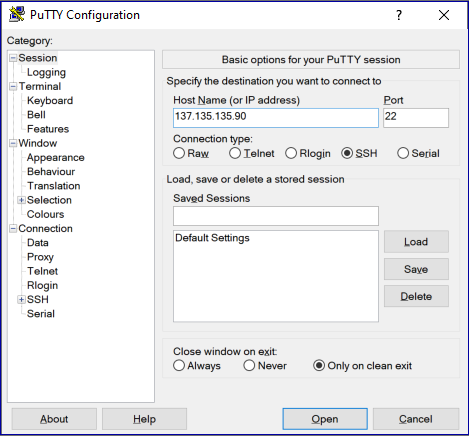
Task: Click the PuTTY icon in title bar
Action: [17, 14]
